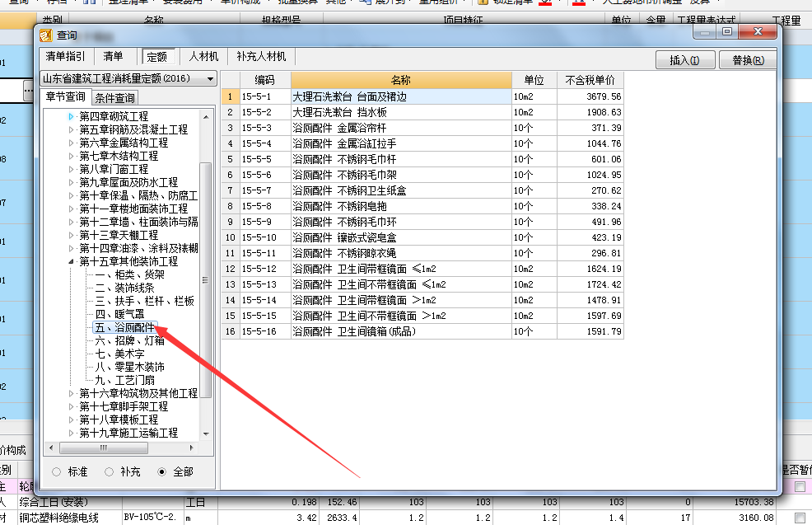Click the 不含税单价 column header
The width and height of the screenshot is (812, 525).
coord(590,80)
